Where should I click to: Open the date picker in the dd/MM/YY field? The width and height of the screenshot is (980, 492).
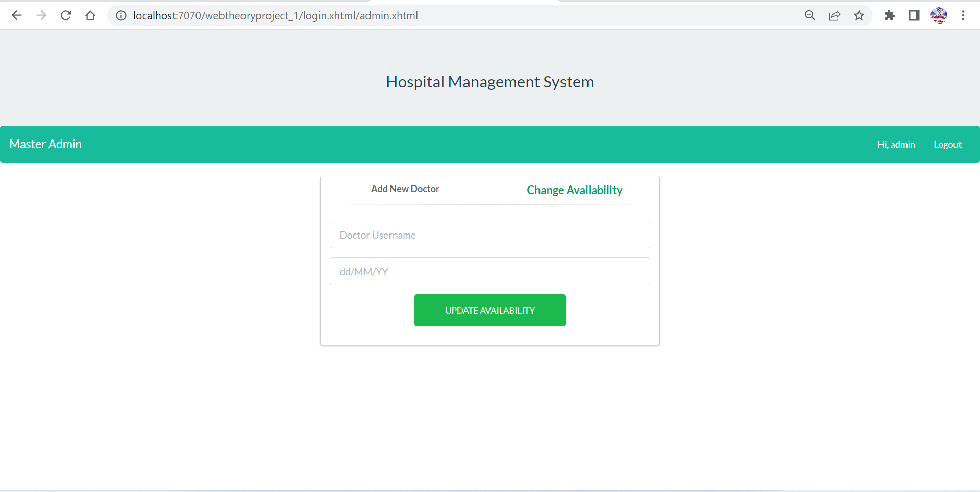(490, 271)
